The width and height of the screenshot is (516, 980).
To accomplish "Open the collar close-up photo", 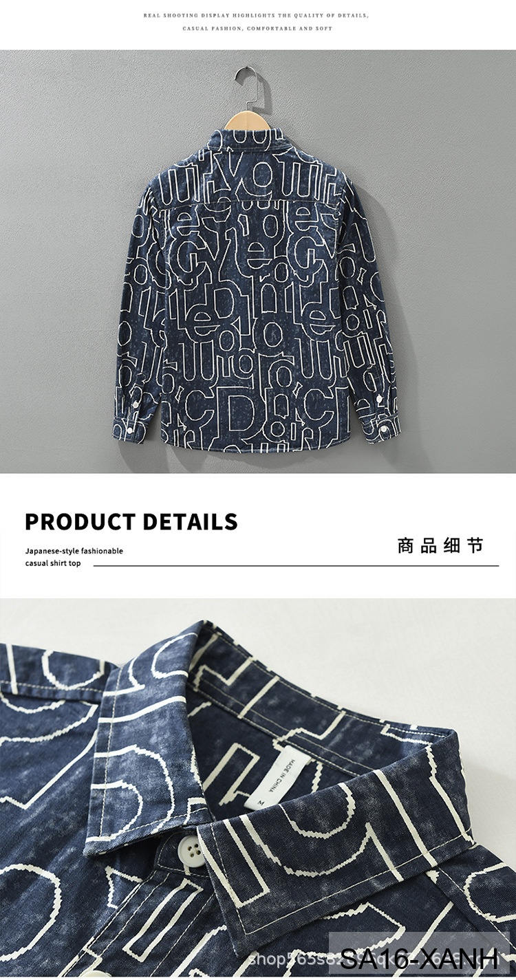I will coord(258,789).
